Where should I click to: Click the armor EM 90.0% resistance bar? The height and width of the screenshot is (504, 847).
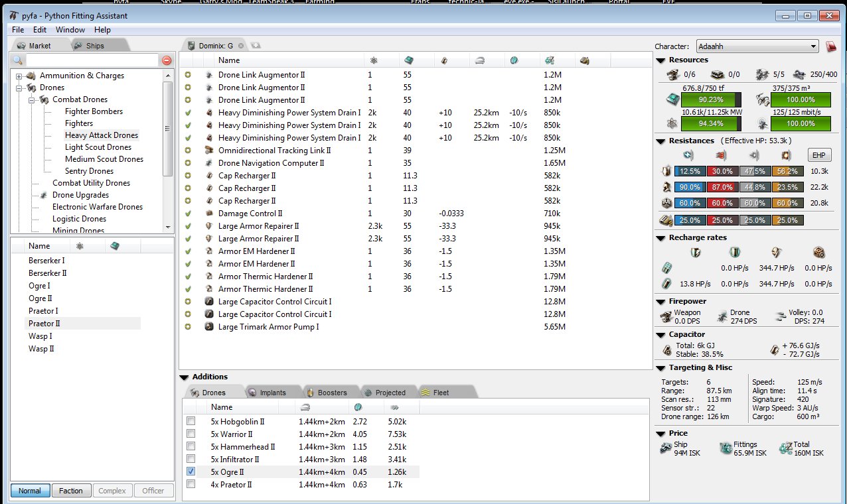pos(689,188)
